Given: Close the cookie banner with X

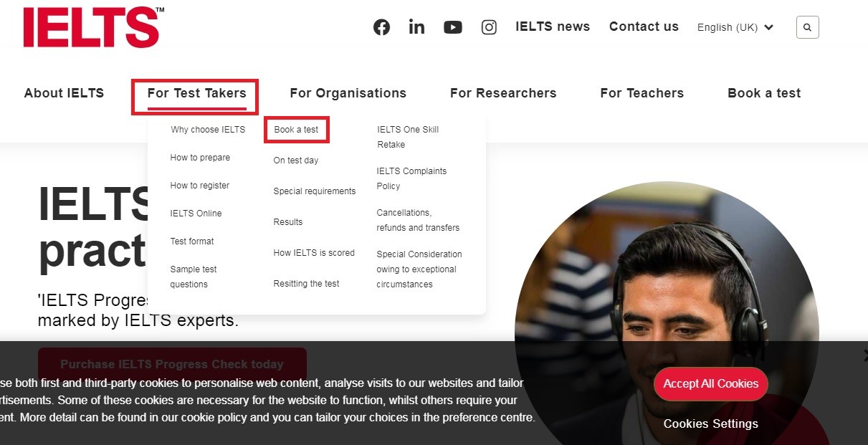Looking at the screenshot, I should (864, 355).
